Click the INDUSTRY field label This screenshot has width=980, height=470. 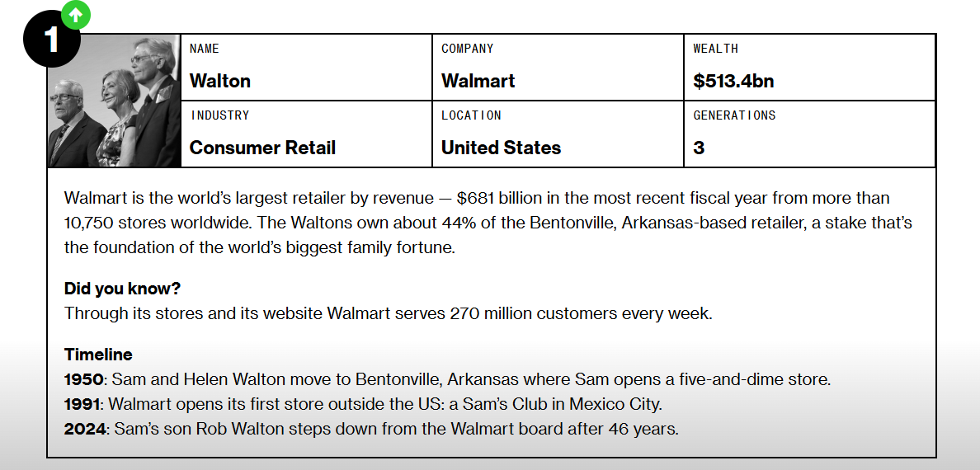pyautogui.click(x=219, y=115)
